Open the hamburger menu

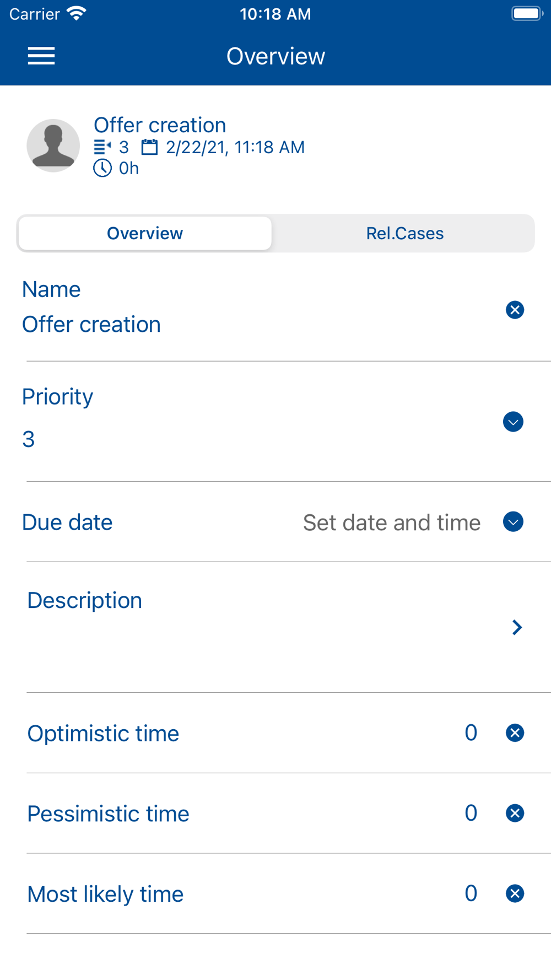(41, 56)
